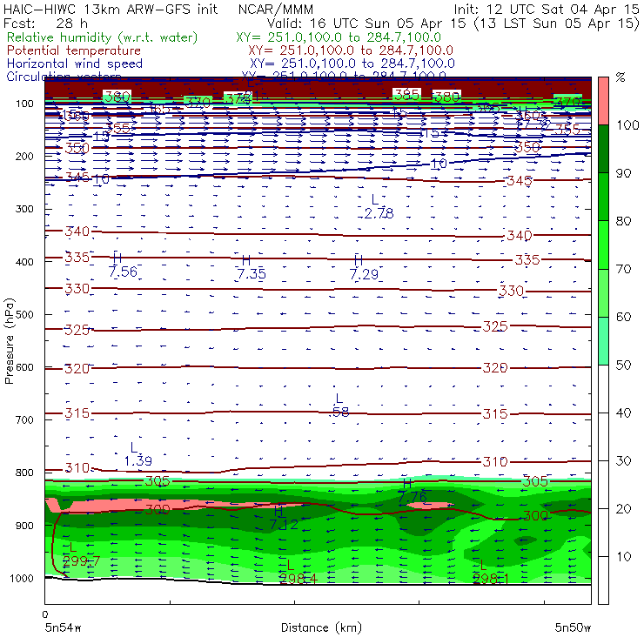Select the '5n54w' start coordinate label
The width and height of the screenshot is (644, 644).
[x=64, y=627]
